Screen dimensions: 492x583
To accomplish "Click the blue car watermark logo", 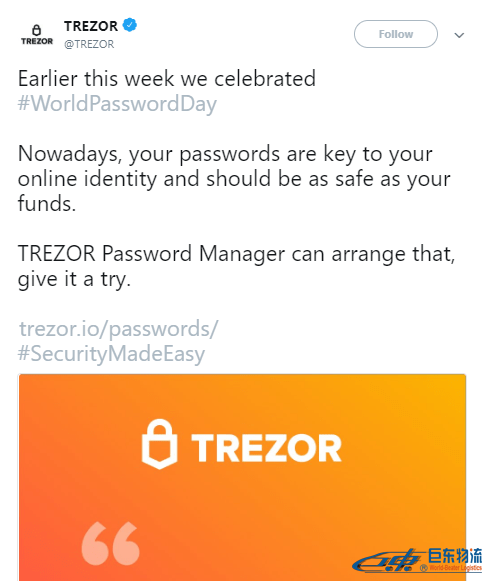I will [x=388, y=561].
